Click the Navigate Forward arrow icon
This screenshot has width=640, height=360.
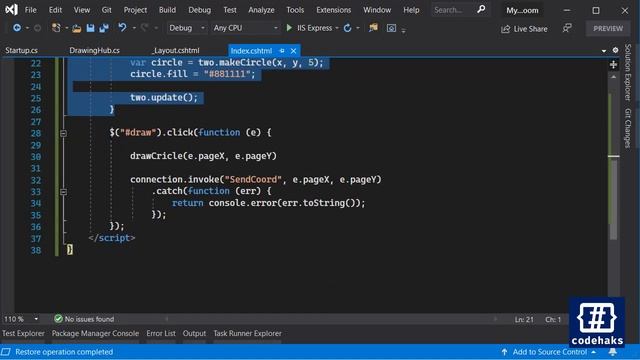coord(37,28)
